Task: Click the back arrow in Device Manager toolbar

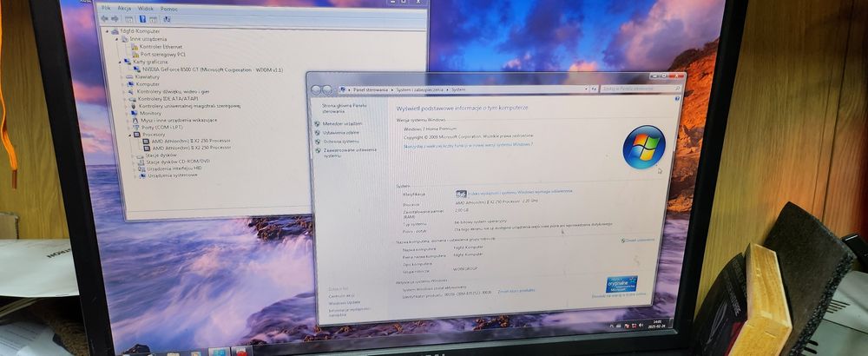Action: (105, 19)
